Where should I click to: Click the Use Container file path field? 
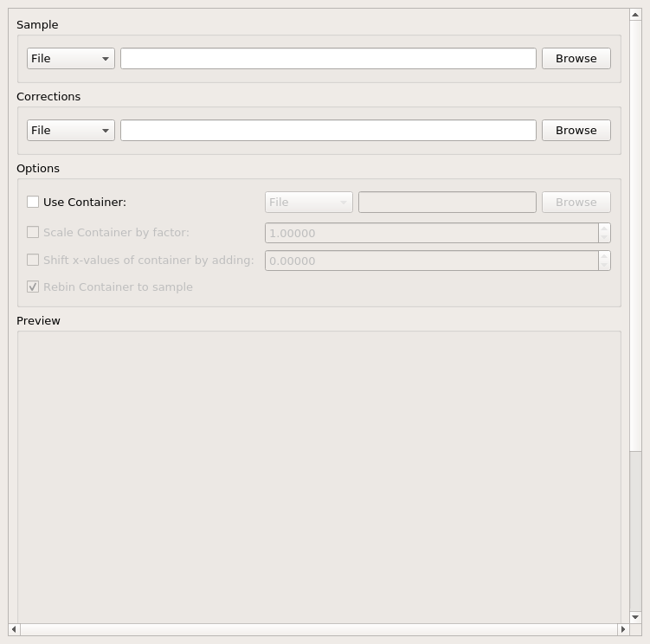[x=447, y=202]
